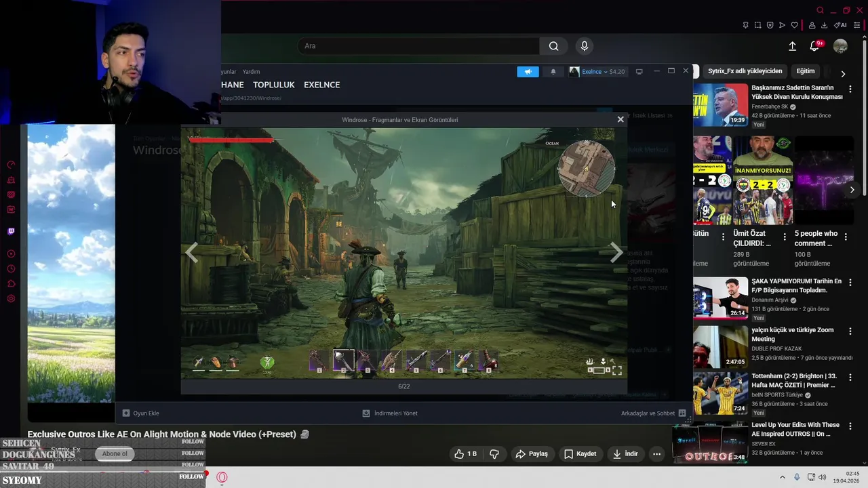Screen dimensions: 868x488
Task: Open TOPLULUK tab in Steam
Action: [274, 85]
